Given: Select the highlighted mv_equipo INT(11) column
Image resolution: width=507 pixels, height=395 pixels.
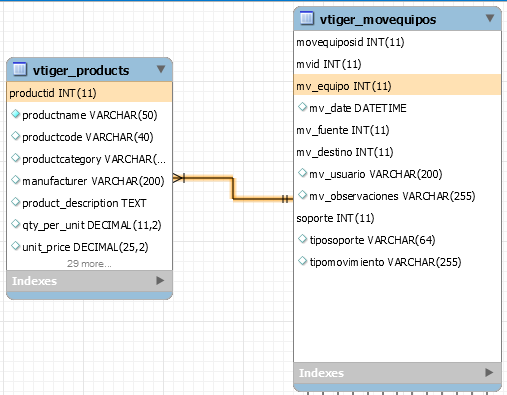Looking at the screenshot, I should point(397,86).
